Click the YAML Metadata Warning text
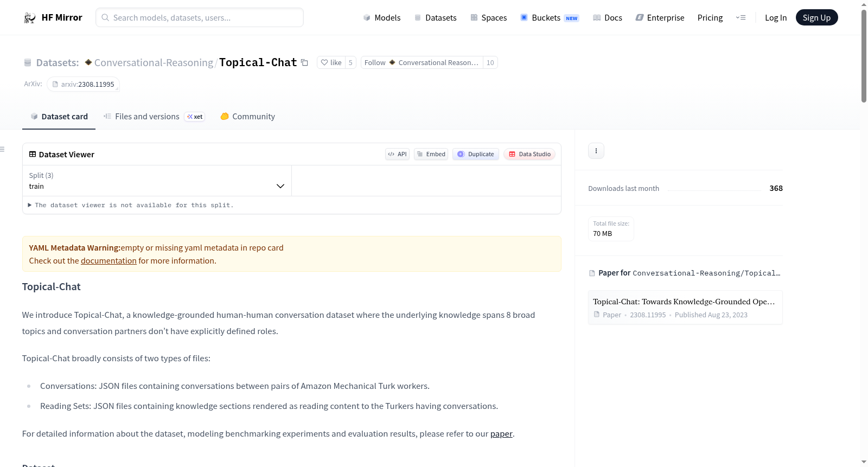The height and width of the screenshot is (467, 868). tap(75, 248)
